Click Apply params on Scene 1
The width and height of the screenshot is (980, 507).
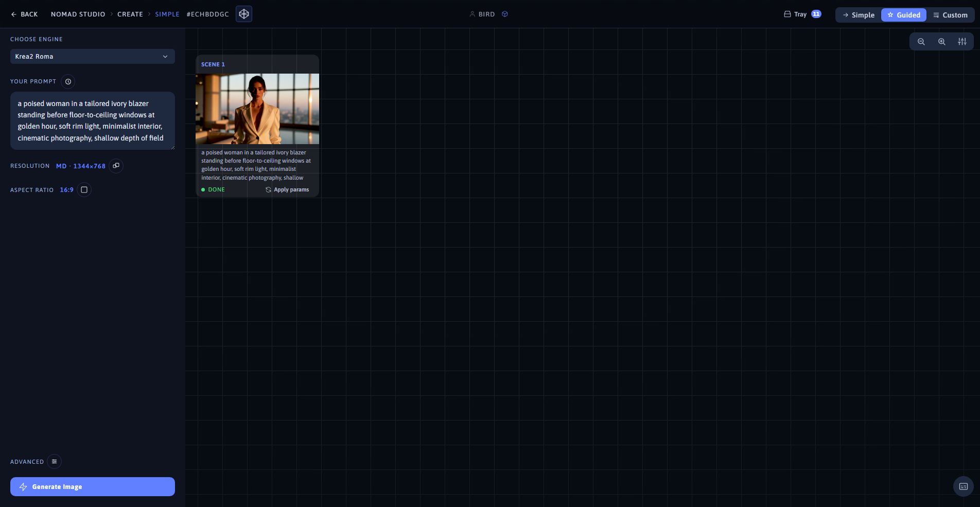[287, 190]
